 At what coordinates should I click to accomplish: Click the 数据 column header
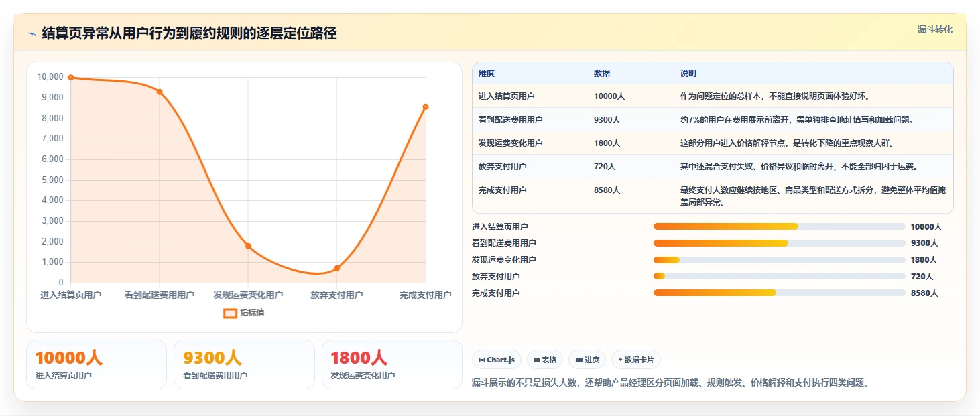coord(602,74)
